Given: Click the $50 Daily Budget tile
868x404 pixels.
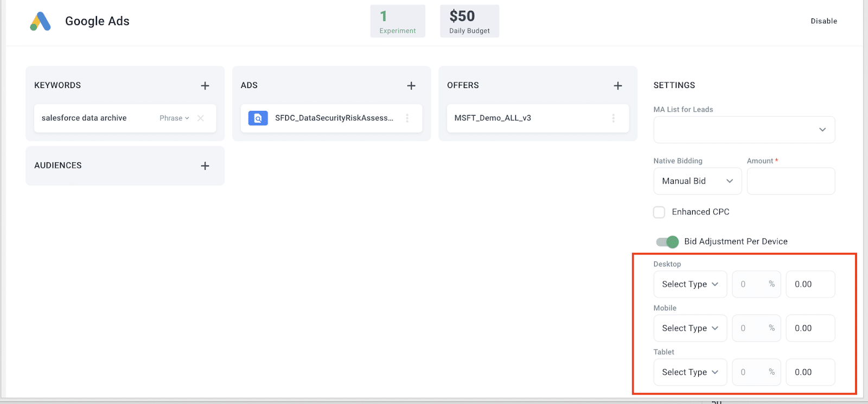Looking at the screenshot, I should point(469,21).
